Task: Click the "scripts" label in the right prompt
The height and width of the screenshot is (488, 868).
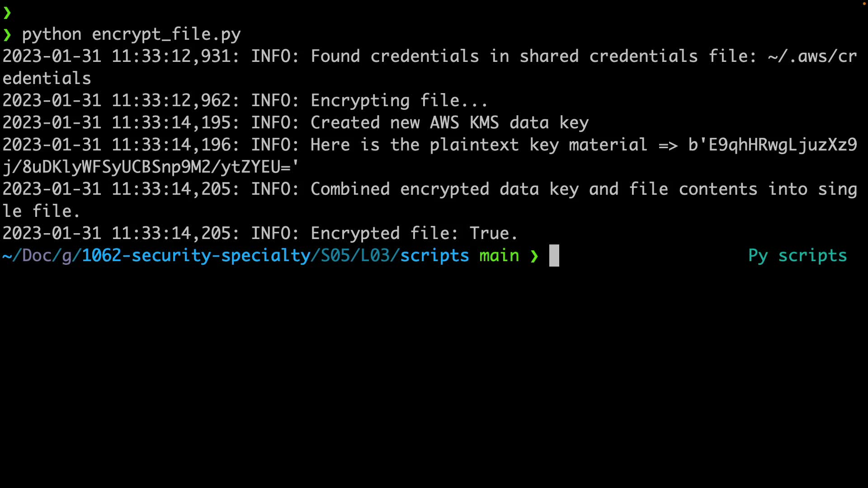Action: click(812, 256)
